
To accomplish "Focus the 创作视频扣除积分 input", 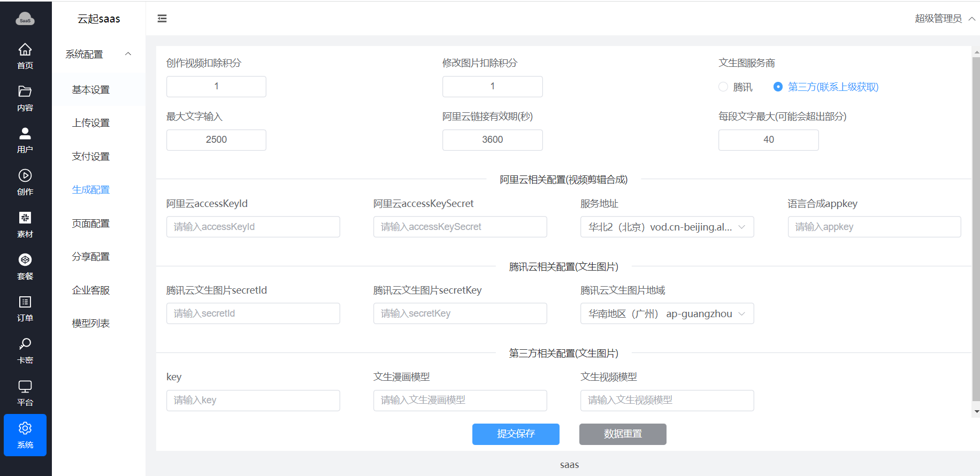I will point(216,87).
